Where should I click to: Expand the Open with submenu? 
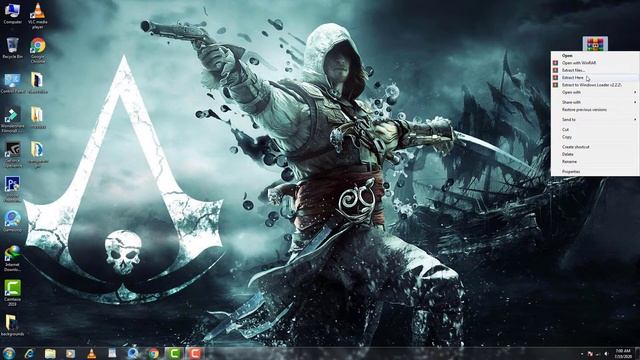595,92
